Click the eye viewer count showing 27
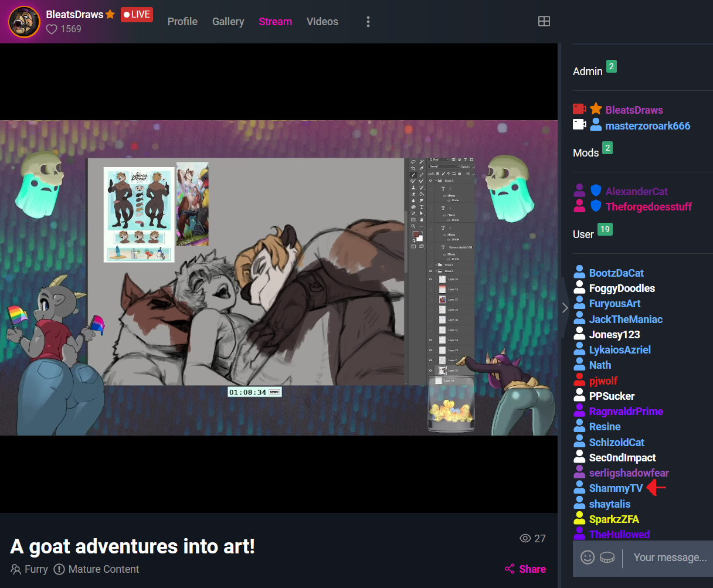 pyautogui.click(x=532, y=538)
